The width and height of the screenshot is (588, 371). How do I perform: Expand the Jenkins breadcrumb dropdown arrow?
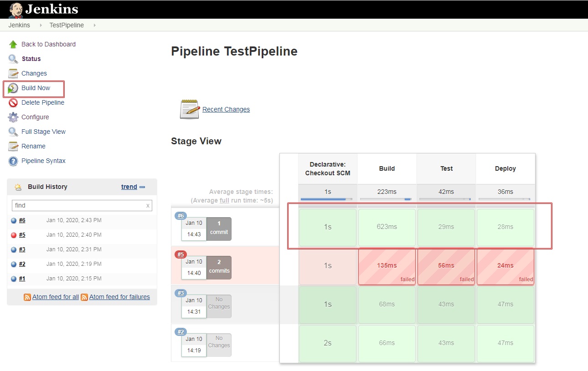coord(40,25)
